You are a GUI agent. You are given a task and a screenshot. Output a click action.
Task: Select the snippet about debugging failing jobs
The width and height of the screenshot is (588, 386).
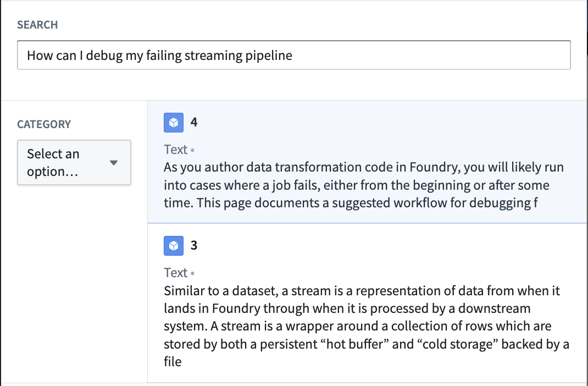(x=364, y=185)
